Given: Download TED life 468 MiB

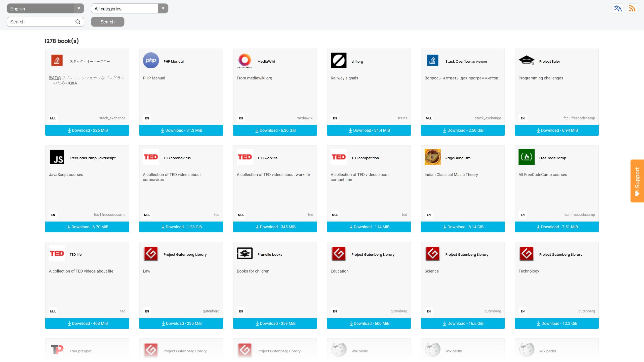Looking at the screenshot, I should (x=87, y=323).
